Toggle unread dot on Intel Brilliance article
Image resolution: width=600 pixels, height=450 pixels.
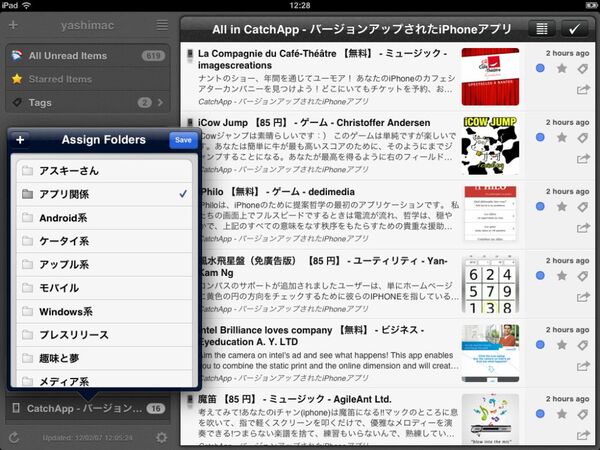pos(540,345)
